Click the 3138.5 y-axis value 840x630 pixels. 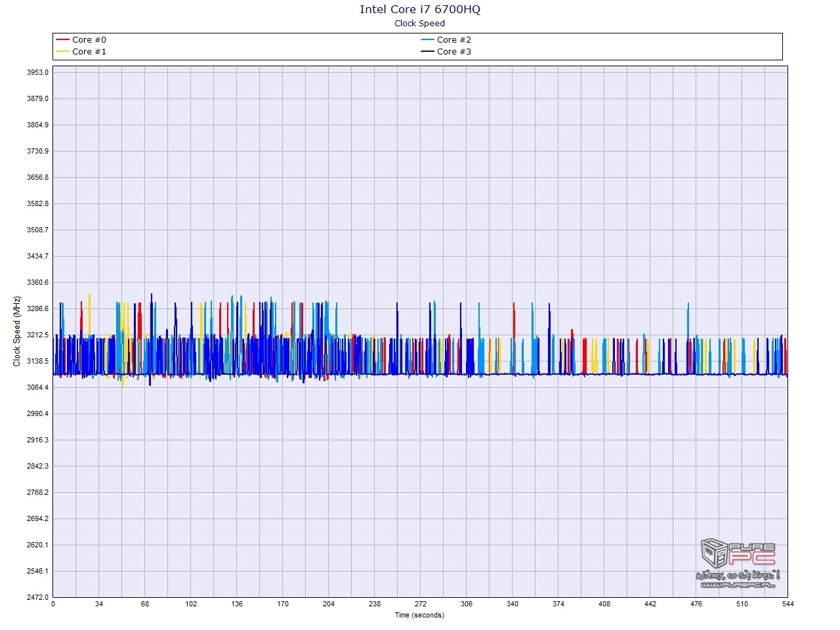tap(37, 361)
